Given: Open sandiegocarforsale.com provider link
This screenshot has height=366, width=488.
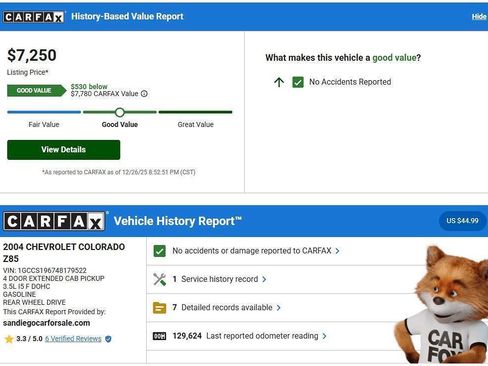Looking at the screenshot, I should tap(46, 323).
